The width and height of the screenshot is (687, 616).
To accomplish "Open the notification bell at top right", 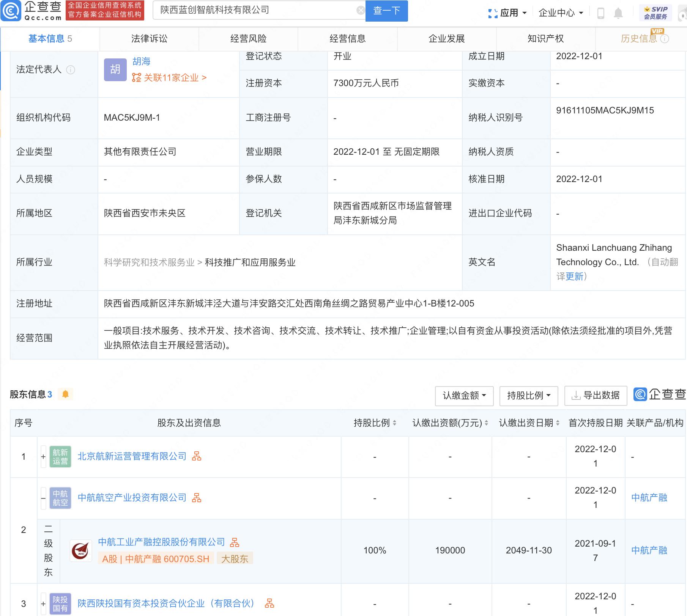I will click(618, 13).
